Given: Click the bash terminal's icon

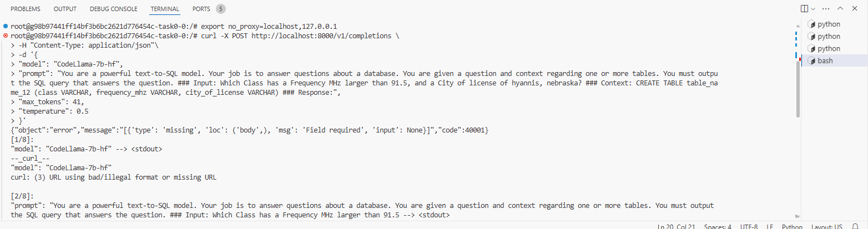Looking at the screenshot, I should tap(811, 61).
